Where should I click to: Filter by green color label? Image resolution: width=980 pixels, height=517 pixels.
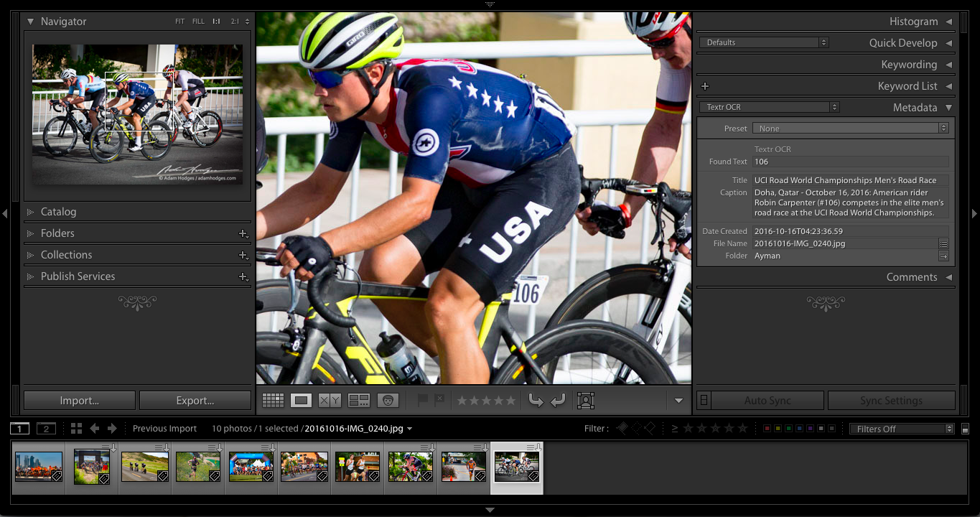788,429
